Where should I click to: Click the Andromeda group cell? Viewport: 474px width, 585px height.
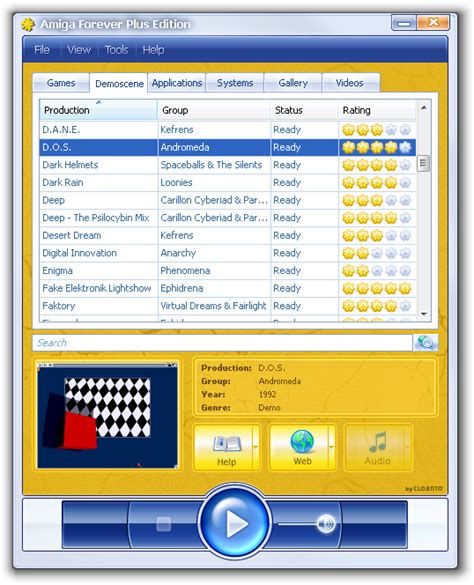coord(214,147)
